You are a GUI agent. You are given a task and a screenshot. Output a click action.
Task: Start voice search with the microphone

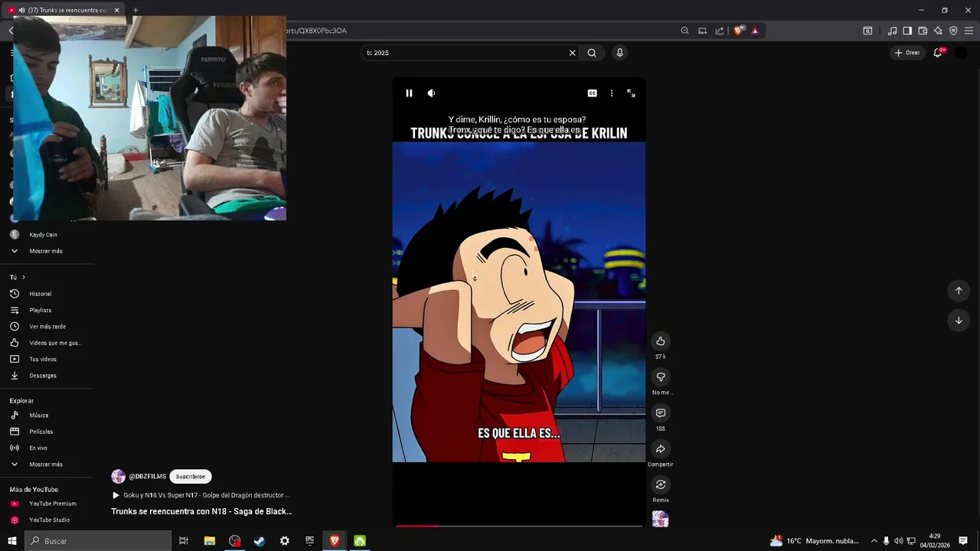(x=619, y=53)
